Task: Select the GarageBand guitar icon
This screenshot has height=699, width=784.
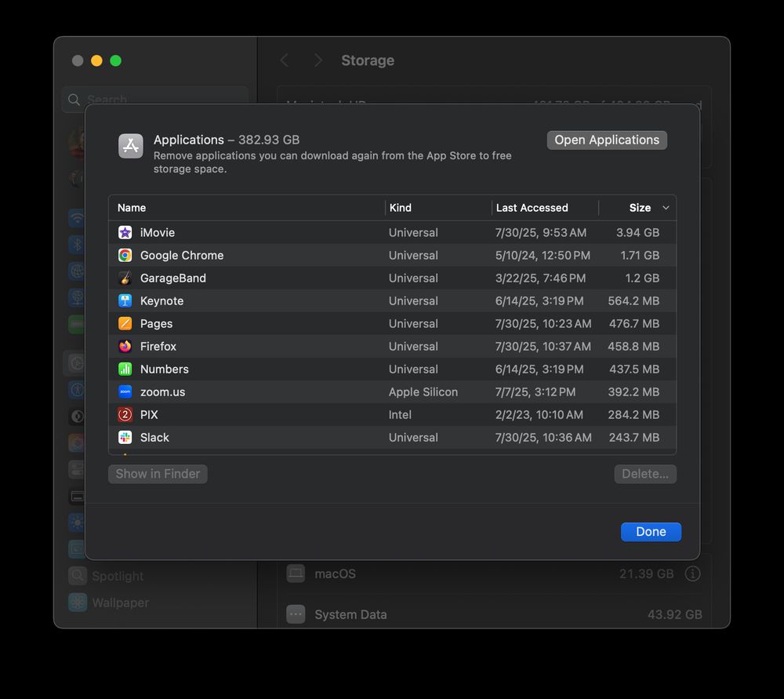Action: (x=125, y=279)
